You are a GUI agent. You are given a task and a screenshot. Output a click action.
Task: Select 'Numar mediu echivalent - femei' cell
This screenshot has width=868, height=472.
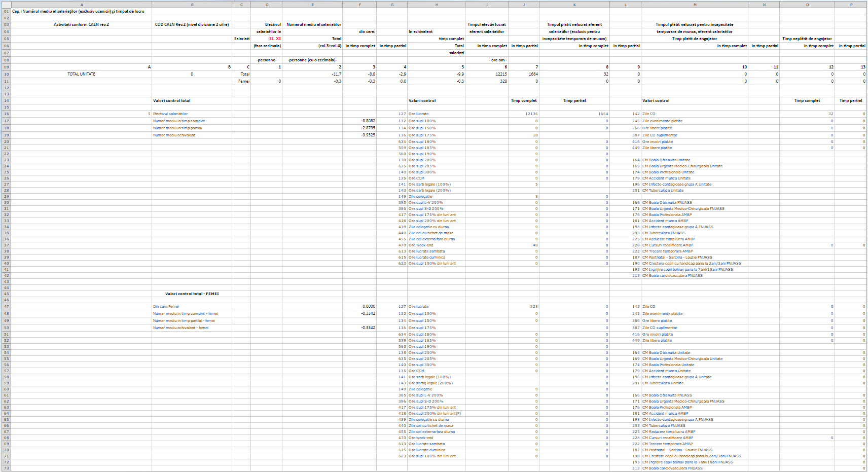(x=180, y=328)
